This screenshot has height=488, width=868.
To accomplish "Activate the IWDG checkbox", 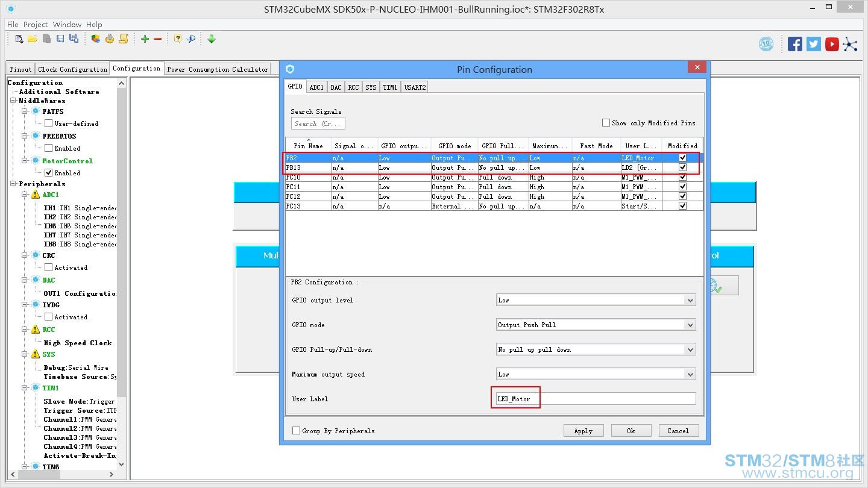I will [x=49, y=316].
